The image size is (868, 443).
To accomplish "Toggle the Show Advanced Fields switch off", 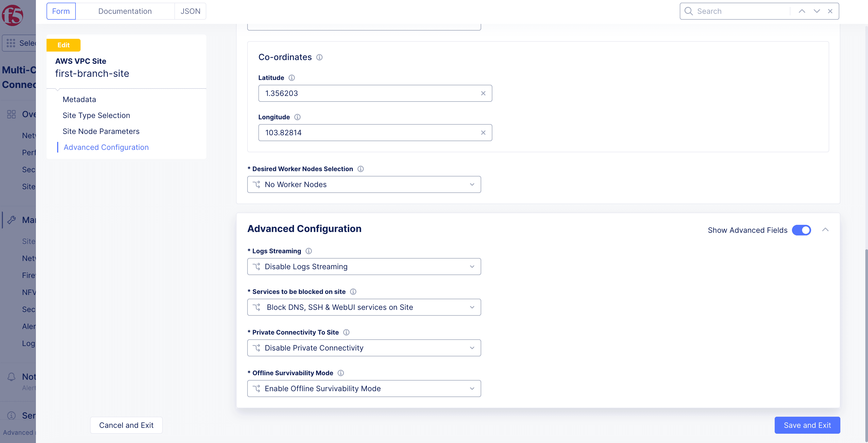I will pos(802,229).
